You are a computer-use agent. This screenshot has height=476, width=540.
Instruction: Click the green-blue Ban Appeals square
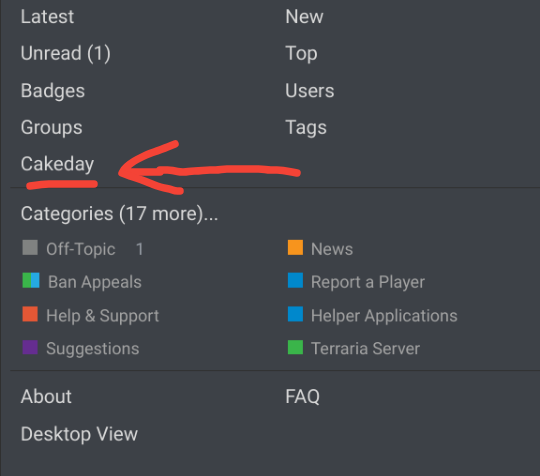[31, 280]
